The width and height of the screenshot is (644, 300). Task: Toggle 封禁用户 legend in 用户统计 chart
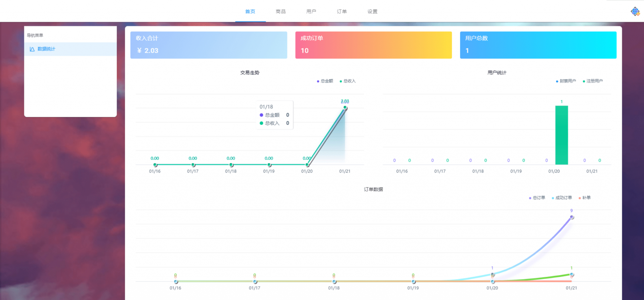pos(566,81)
